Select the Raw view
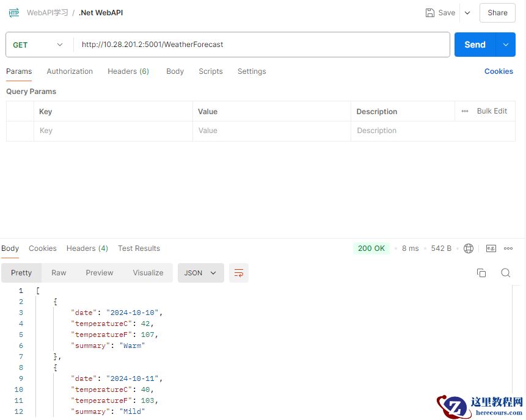The image size is (526, 420). point(59,273)
